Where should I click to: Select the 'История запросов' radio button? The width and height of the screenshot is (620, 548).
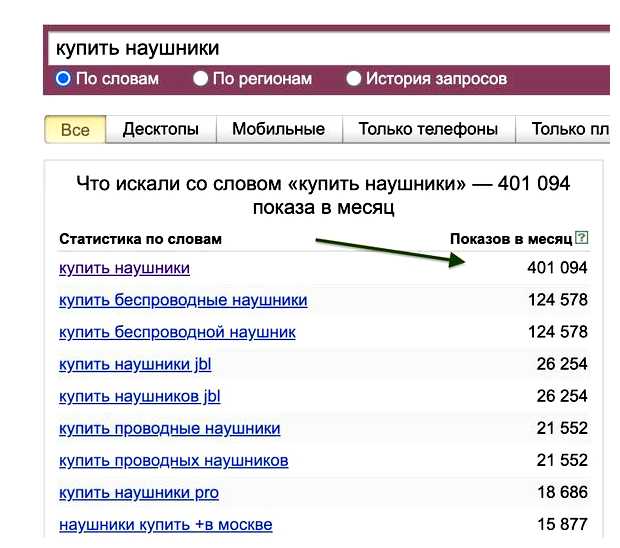click(x=353, y=78)
